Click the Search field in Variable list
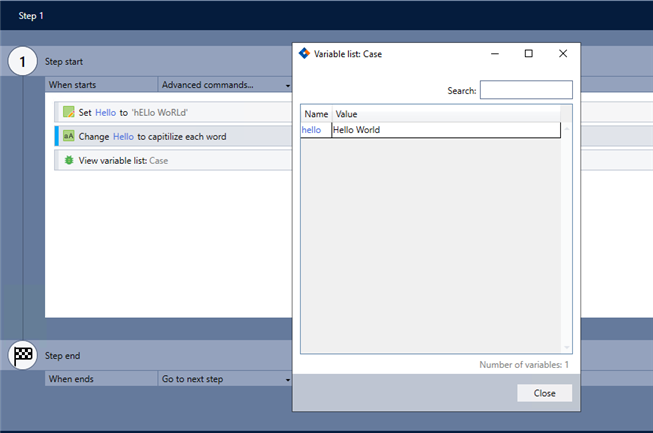The image size is (653, 433). (525, 91)
